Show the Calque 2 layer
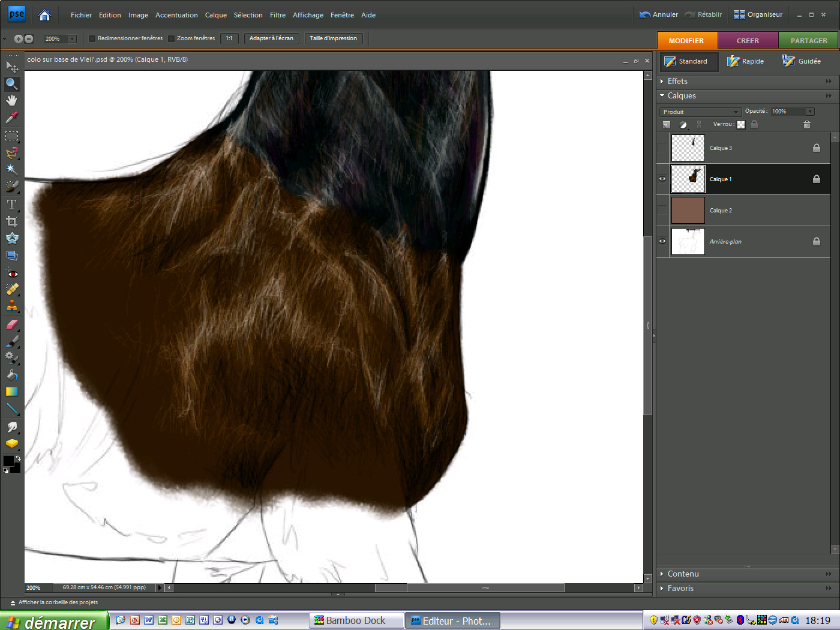The height and width of the screenshot is (630, 840). tap(662, 210)
